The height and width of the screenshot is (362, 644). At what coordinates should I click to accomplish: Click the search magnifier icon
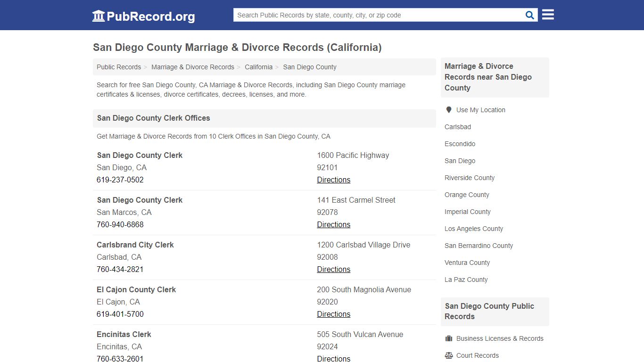530,15
